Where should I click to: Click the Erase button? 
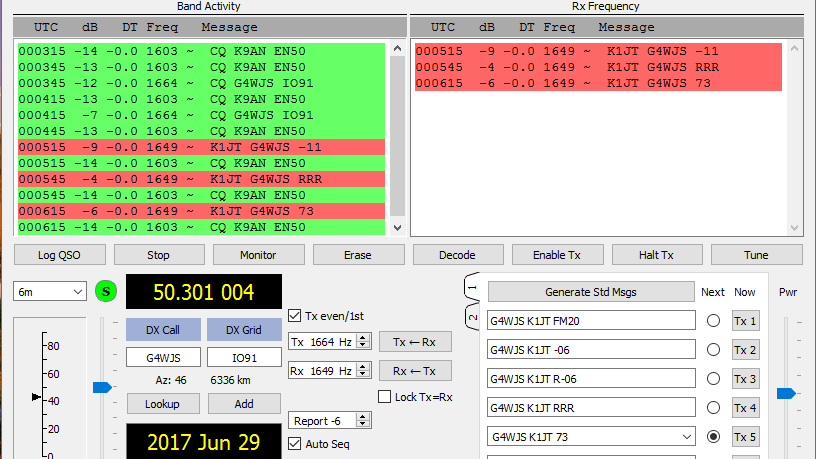[x=358, y=255]
